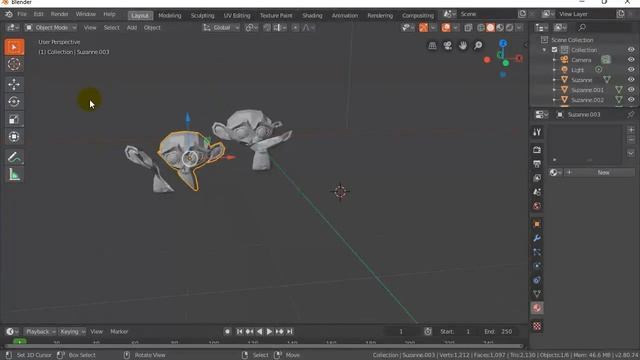Open Object Constraints properties tab

[x=537, y=280]
